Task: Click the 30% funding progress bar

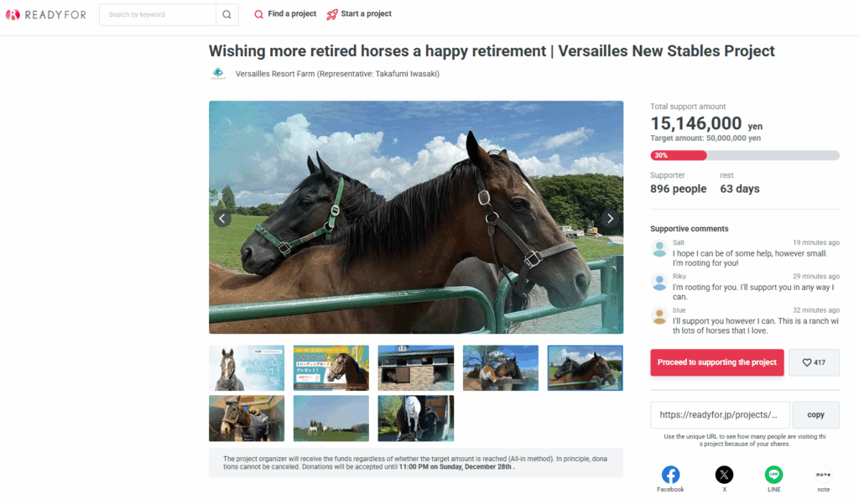Action: pyautogui.click(x=745, y=156)
